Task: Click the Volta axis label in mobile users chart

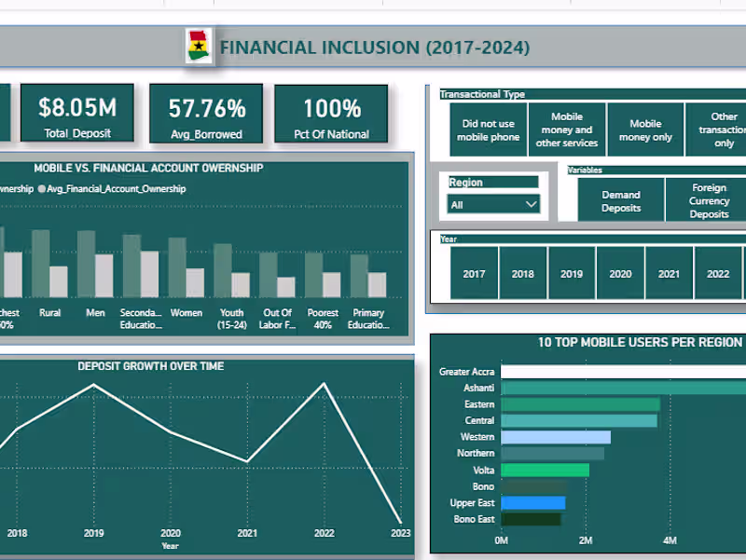Action: 482,470
